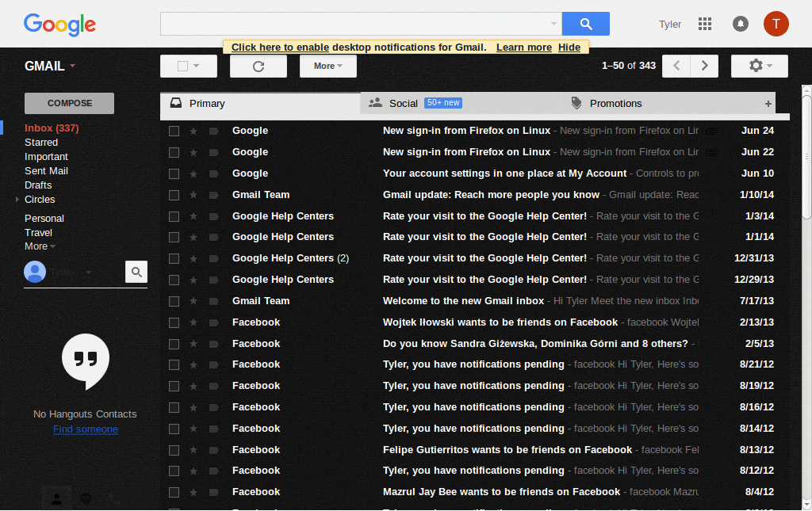This screenshot has width=812, height=511.
Task: Click the Hangouts profile picture for Tyler
Action: (x=35, y=272)
